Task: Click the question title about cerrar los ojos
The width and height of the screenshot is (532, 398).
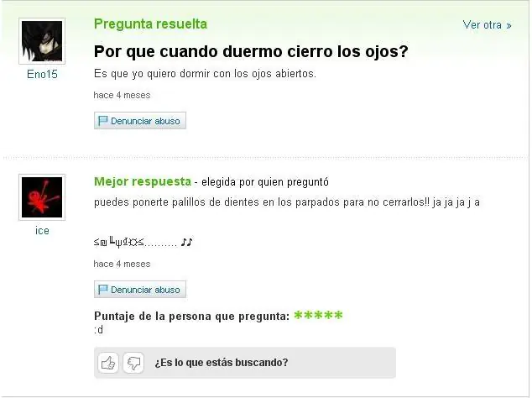Action: click(251, 51)
